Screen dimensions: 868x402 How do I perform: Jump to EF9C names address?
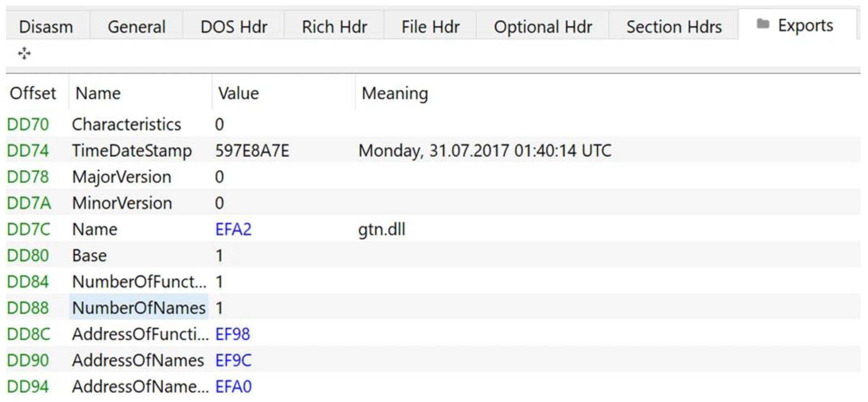[233, 361]
